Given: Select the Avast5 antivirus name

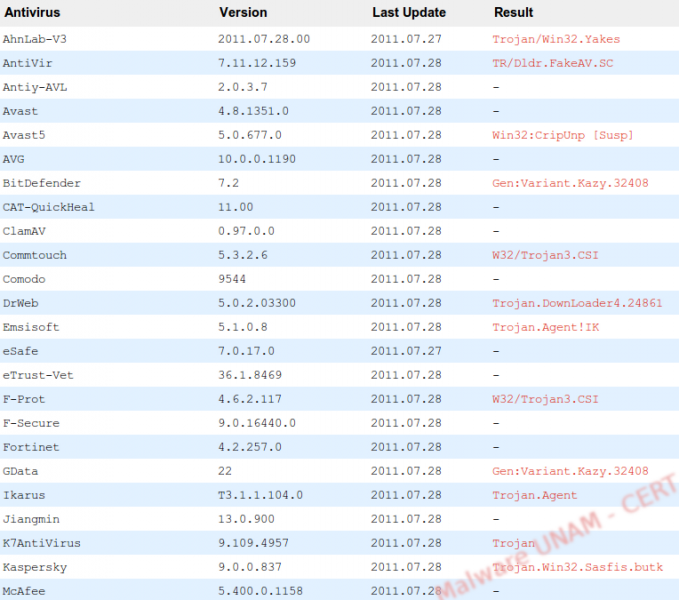Looking at the screenshot, I should click(x=24, y=135).
